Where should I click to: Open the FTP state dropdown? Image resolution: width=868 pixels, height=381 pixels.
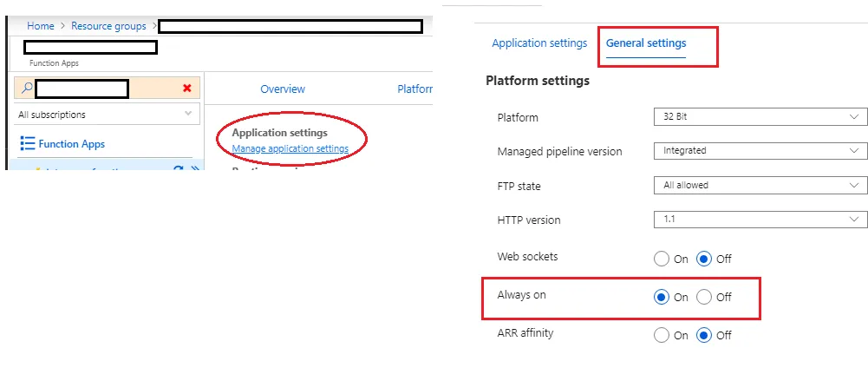[760, 185]
